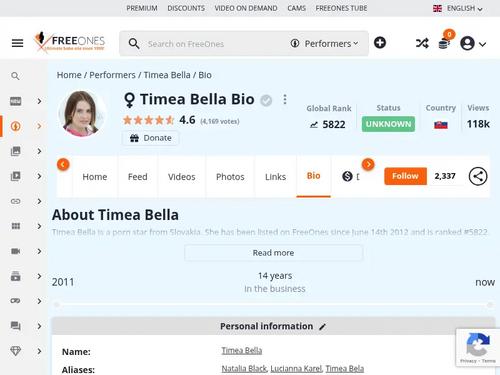Switch to the Photos tab

click(230, 177)
